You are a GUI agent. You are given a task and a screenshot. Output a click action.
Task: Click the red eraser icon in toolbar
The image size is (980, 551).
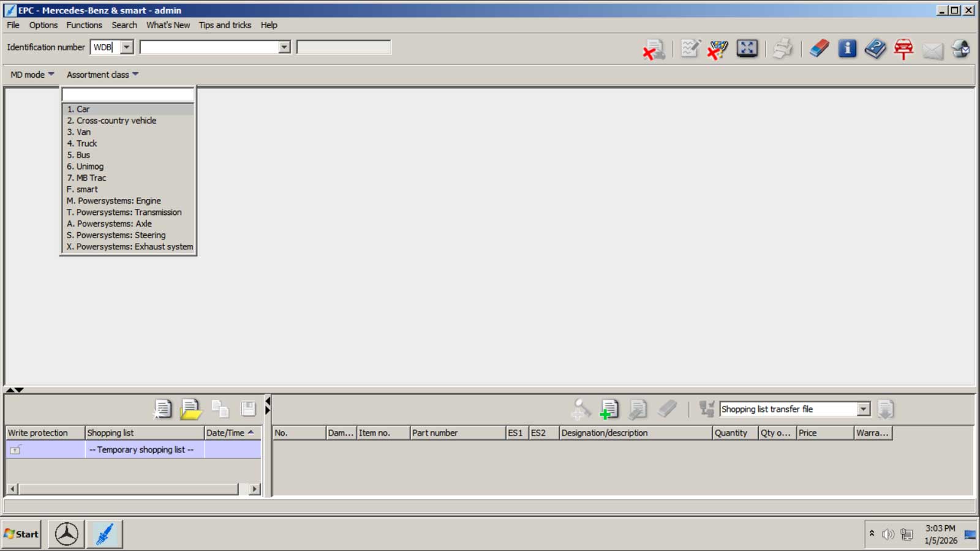819,48
